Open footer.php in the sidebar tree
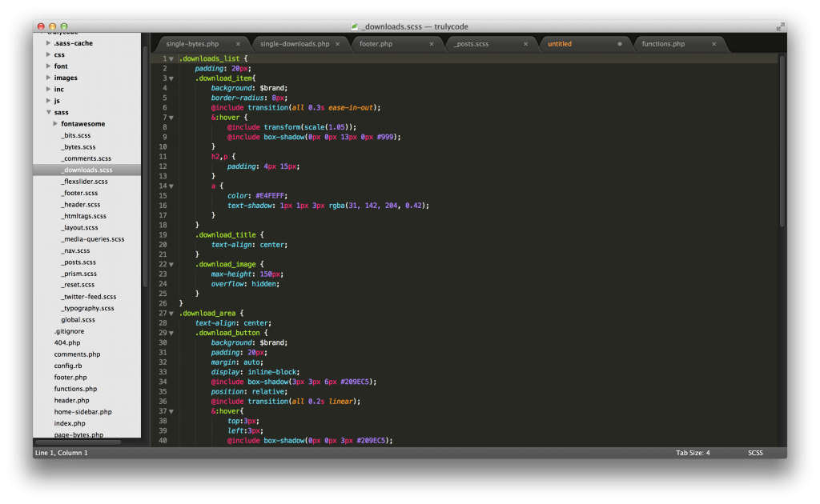 [x=70, y=377]
